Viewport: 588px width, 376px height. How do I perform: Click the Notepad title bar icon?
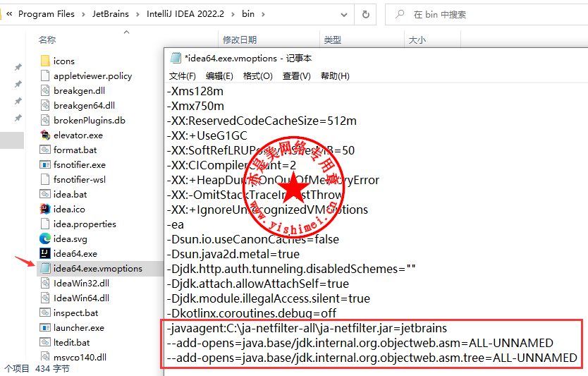point(176,58)
